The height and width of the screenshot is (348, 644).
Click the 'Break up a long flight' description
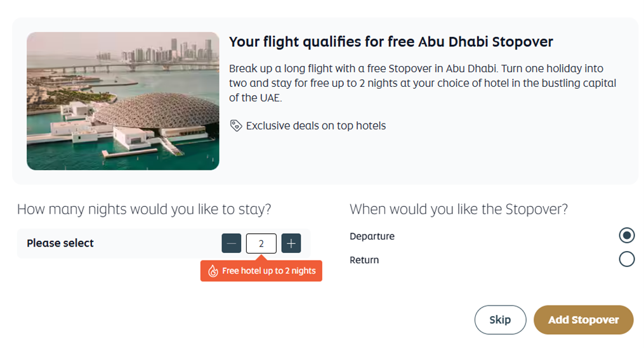(x=416, y=68)
